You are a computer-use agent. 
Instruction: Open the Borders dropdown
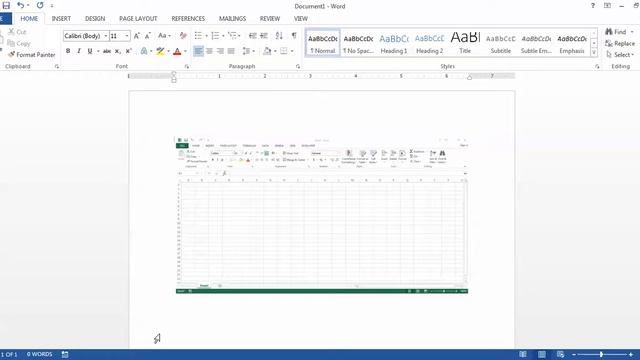292,51
